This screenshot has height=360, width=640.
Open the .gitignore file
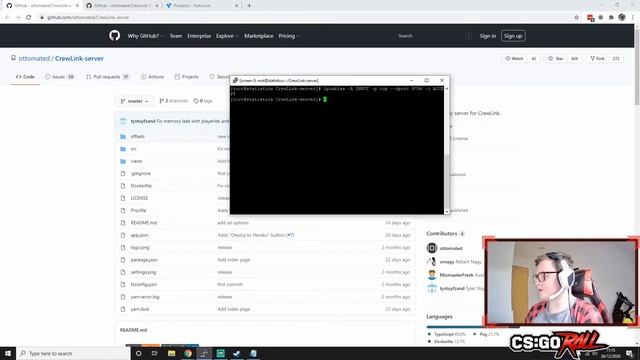point(140,173)
